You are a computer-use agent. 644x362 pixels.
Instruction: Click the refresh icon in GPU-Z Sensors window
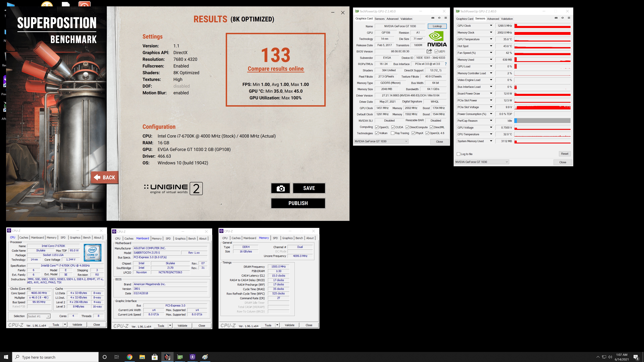click(562, 18)
